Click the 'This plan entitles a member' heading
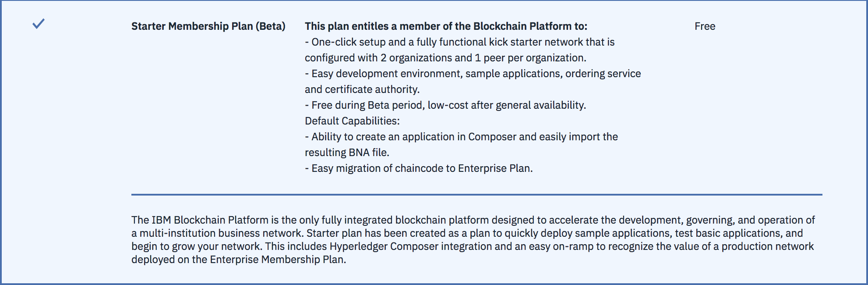Viewport: 868px width, 285px height. coord(446,26)
